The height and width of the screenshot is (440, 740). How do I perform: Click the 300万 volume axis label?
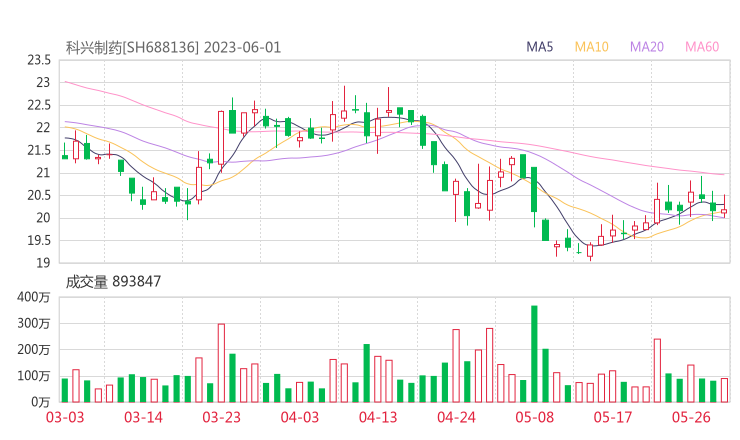(34, 323)
